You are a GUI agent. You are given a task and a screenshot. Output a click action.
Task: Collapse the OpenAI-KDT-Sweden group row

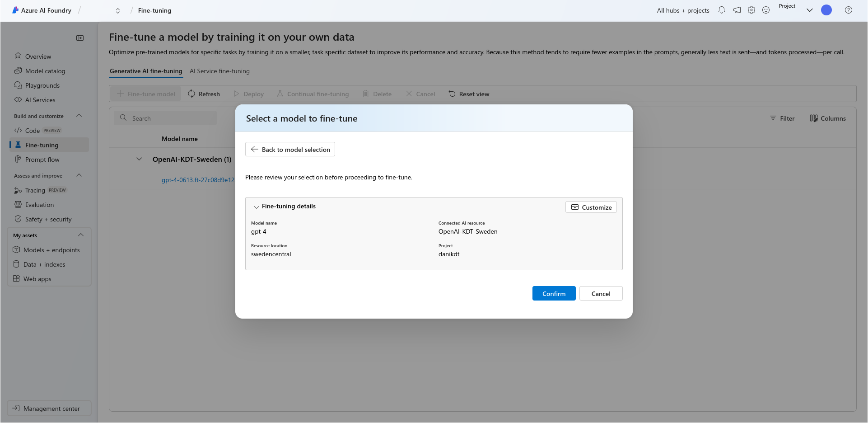tap(139, 160)
